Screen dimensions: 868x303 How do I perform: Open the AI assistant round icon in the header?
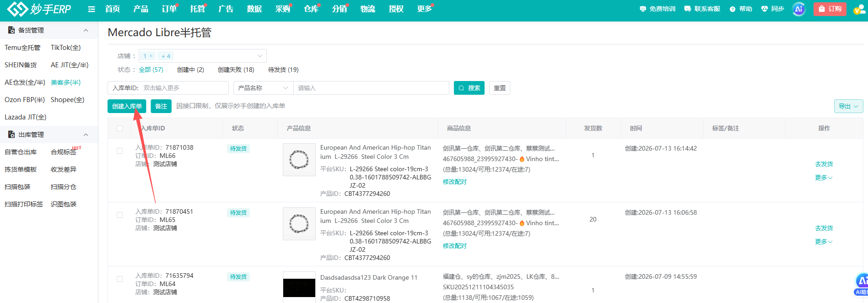(798, 9)
